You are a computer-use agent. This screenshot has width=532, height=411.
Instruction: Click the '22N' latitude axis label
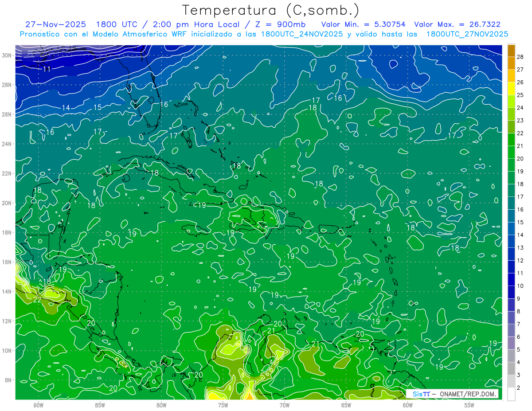click(x=7, y=173)
